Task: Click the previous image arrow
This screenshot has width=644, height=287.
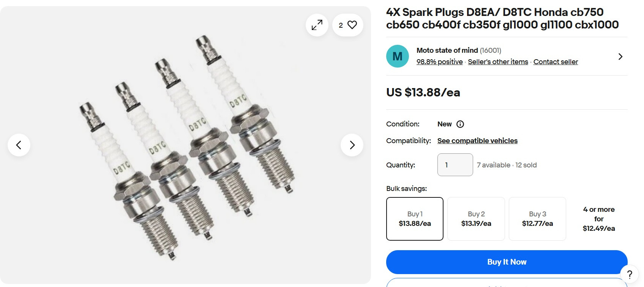Action: (x=19, y=145)
